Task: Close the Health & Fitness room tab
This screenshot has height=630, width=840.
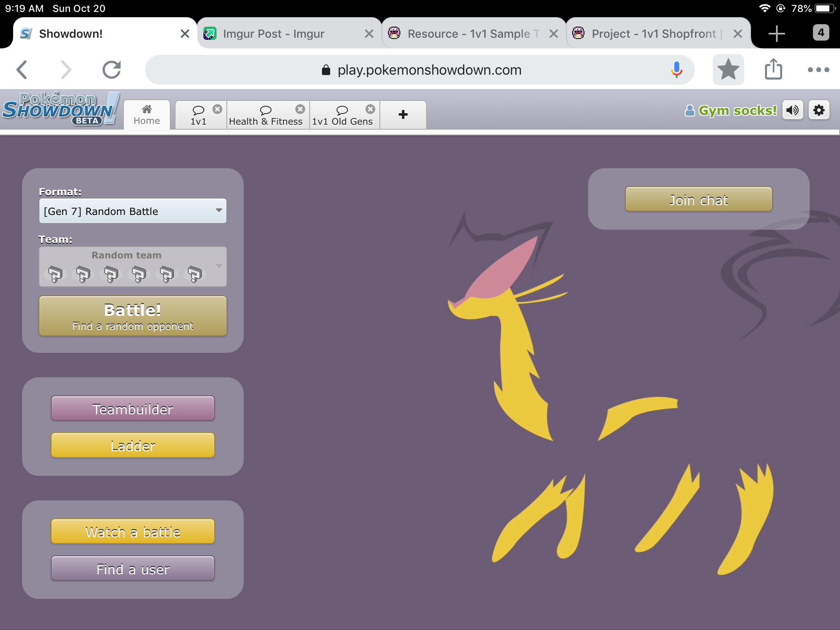Action: (x=300, y=109)
